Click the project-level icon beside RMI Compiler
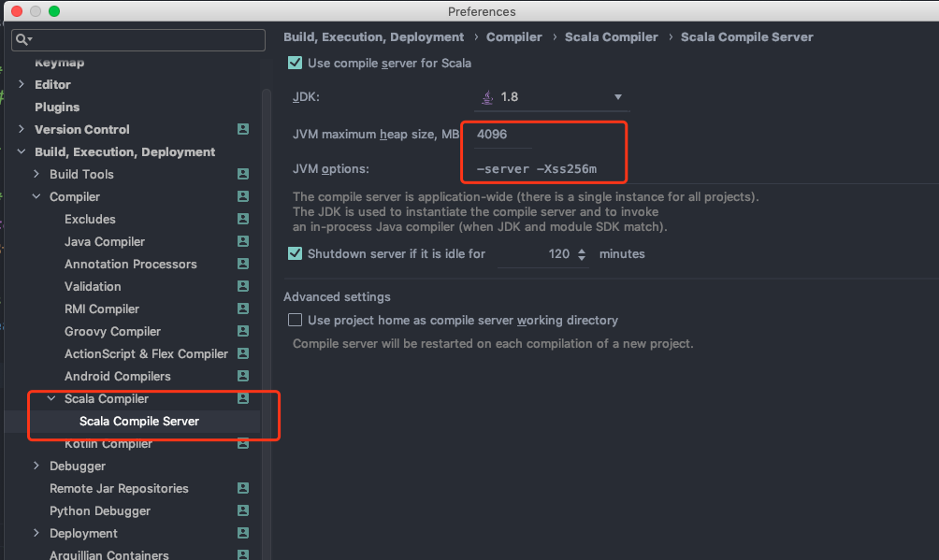 click(243, 309)
